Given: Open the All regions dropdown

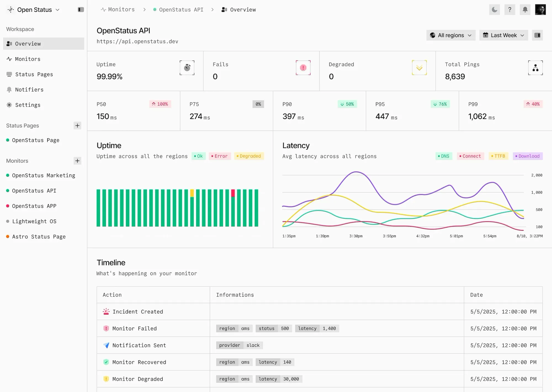Looking at the screenshot, I should coord(451,35).
